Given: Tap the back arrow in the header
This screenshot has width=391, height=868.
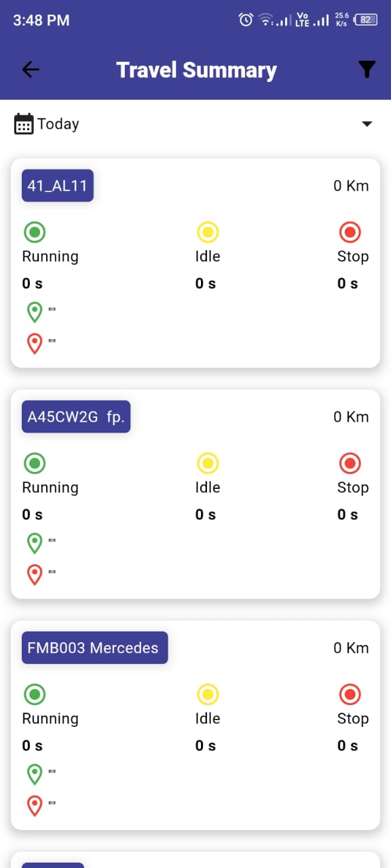Looking at the screenshot, I should (30, 69).
